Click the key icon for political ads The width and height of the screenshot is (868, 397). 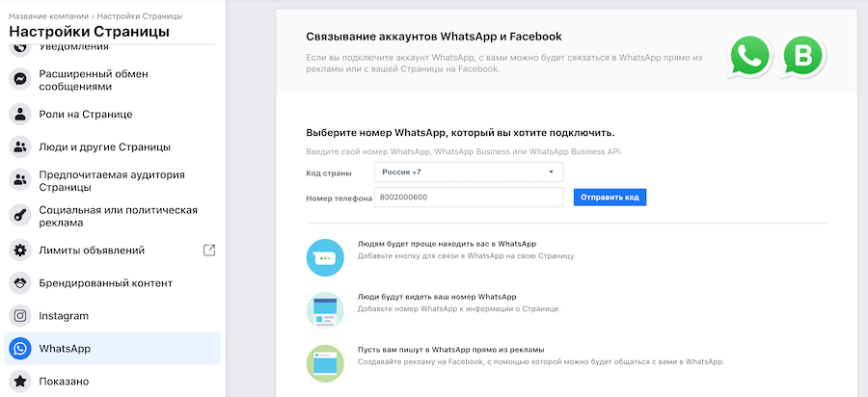point(19,216)
